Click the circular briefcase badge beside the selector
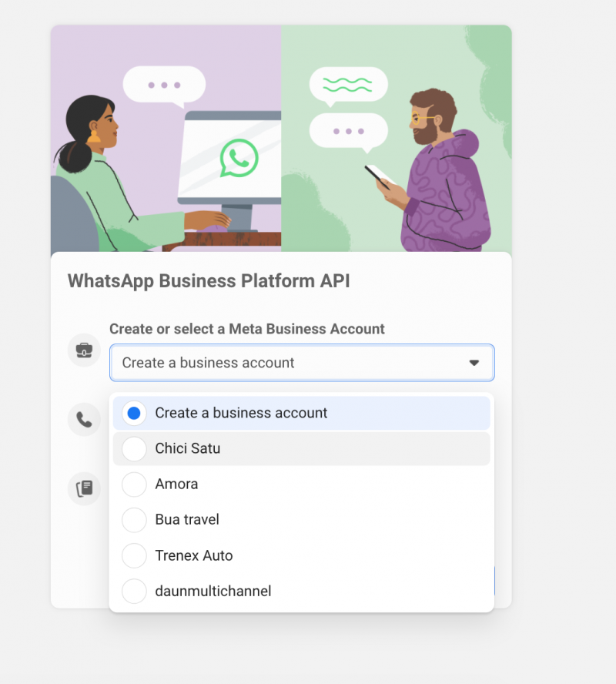 [83, 350]
